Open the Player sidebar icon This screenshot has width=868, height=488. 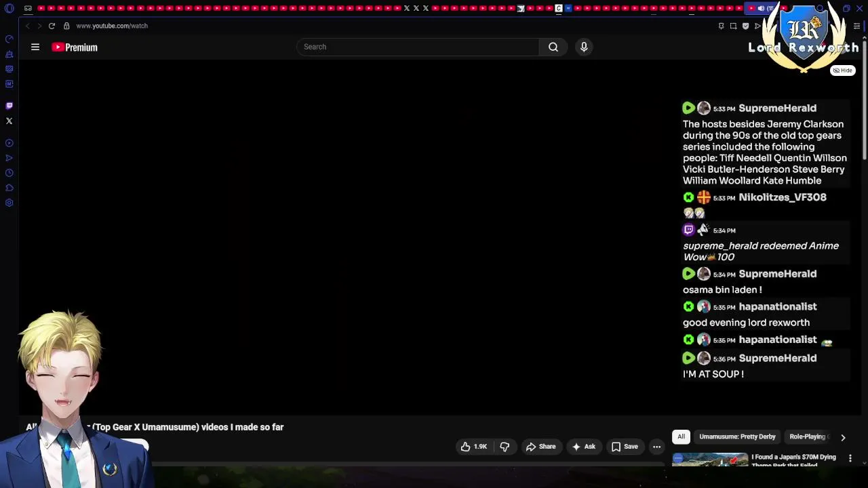(x=9, y=143)
